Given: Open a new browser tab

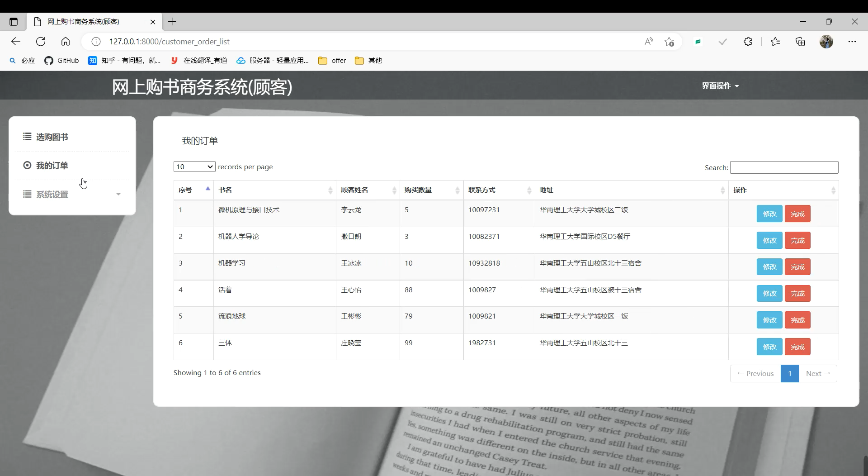Looking at the screenshot, I should [172, 22].
